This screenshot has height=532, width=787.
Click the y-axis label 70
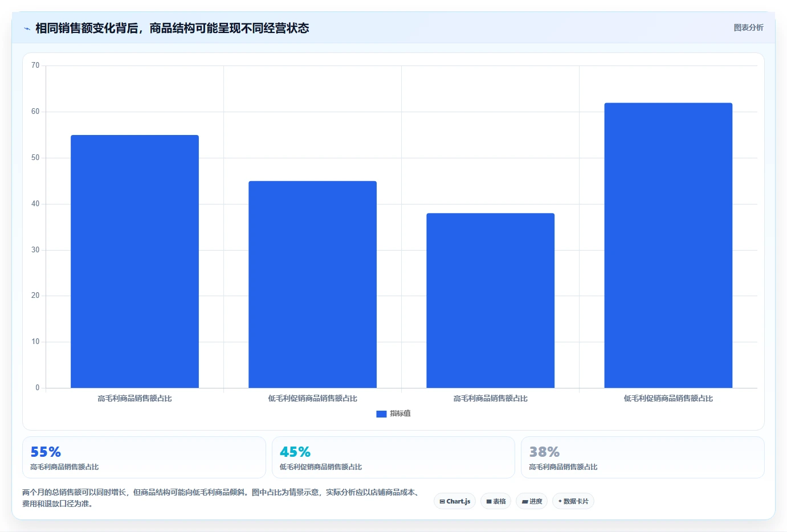pos(35,66)
